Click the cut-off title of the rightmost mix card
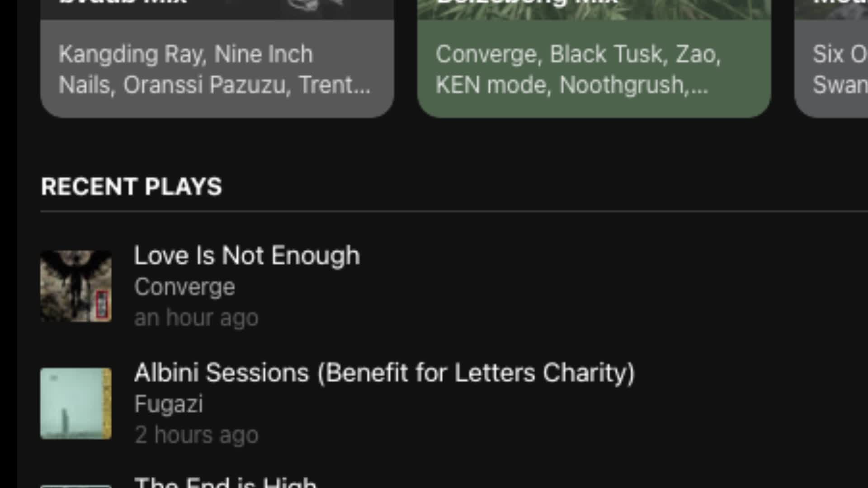868x488 pixels. tap(840, 2)
